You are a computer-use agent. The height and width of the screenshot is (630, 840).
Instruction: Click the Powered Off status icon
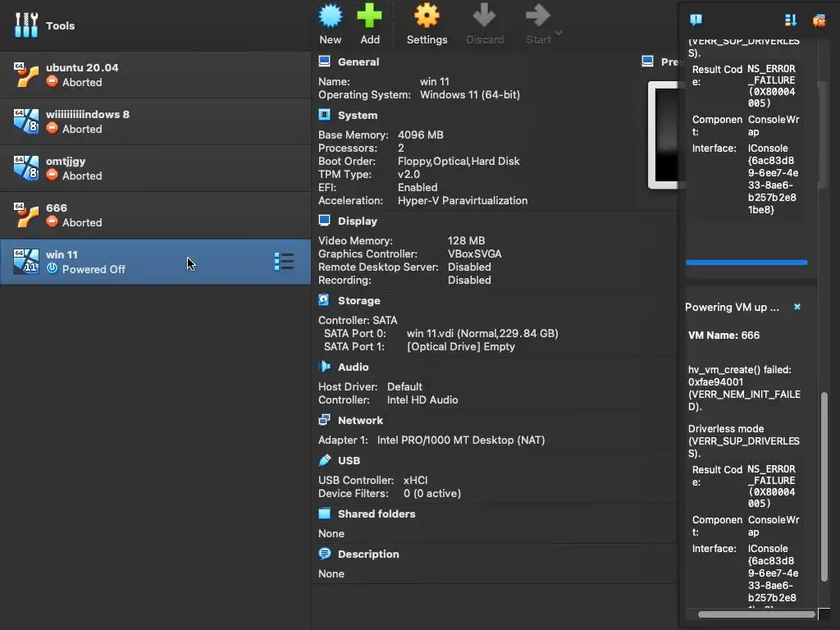[x=52, y=268]
